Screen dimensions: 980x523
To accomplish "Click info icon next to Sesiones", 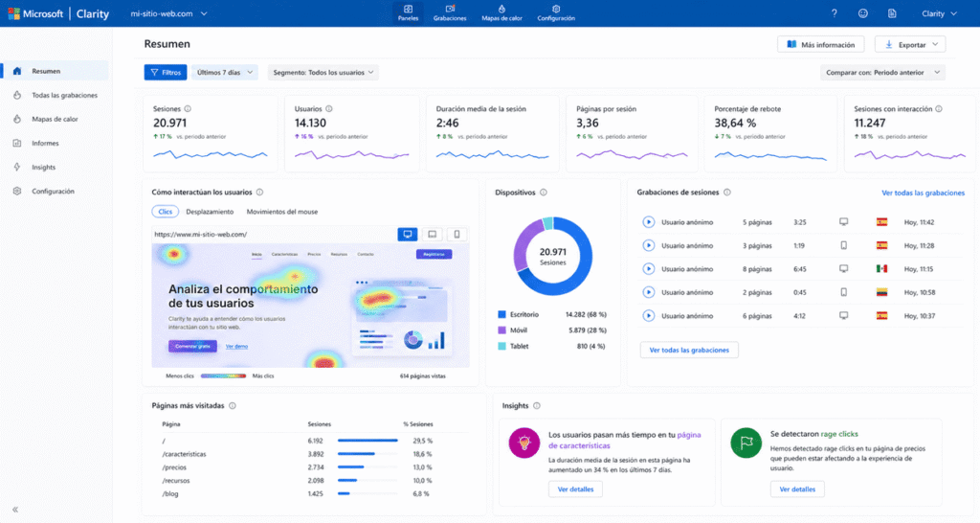I will point(188,109).
